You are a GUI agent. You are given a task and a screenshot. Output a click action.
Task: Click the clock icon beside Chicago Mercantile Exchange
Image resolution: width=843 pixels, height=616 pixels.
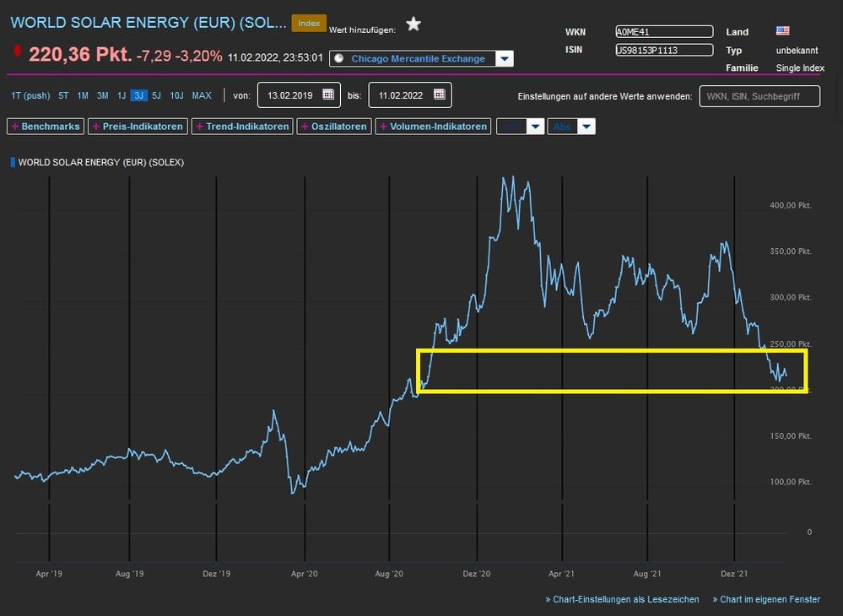339,59
